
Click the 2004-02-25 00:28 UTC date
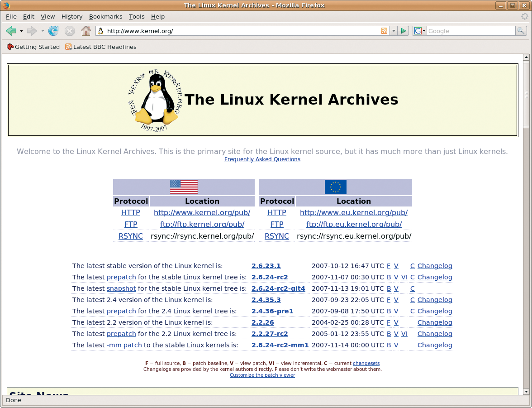(348, 322)
